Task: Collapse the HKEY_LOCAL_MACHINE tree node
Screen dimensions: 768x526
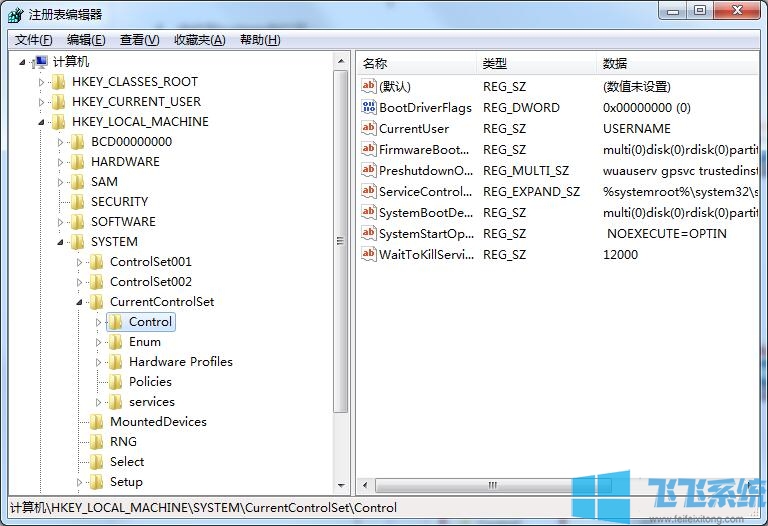Action: coord(42,122)
